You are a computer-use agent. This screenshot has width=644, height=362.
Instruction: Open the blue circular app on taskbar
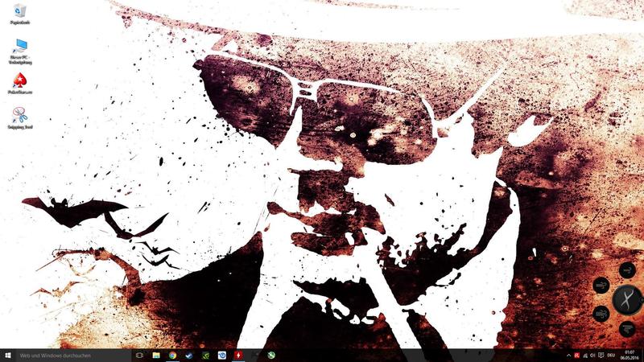pyautogui.click(x=222, y=356)
